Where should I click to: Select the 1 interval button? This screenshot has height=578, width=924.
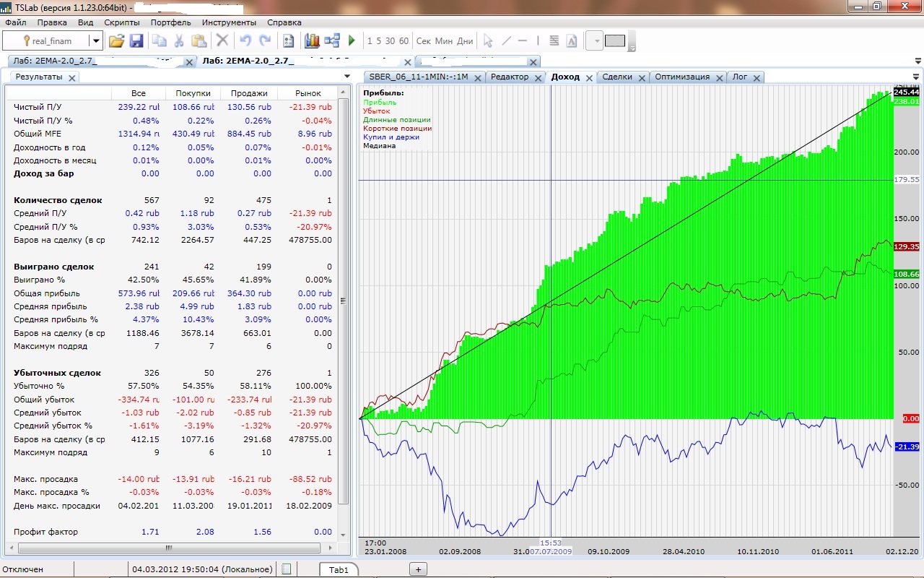coord(370,41)
